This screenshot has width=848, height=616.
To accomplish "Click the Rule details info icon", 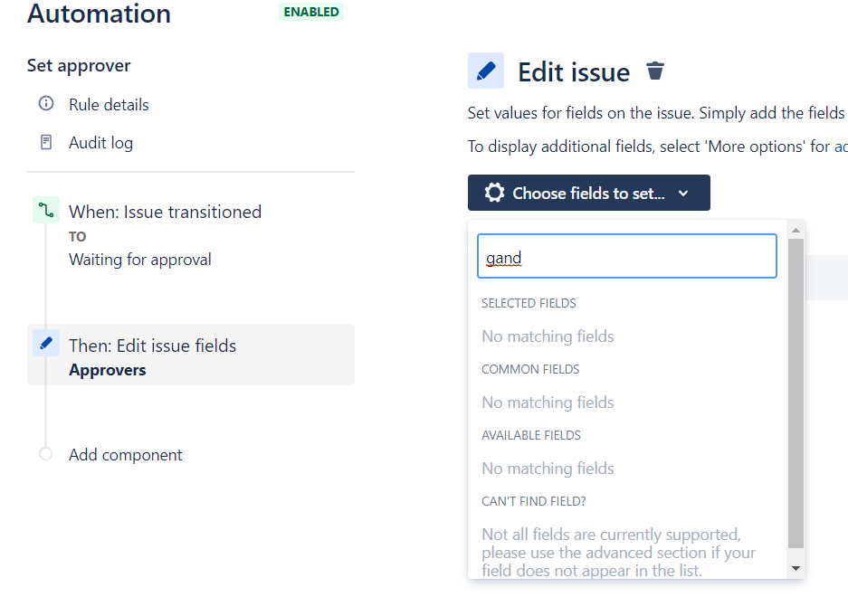I will (46, 104).
